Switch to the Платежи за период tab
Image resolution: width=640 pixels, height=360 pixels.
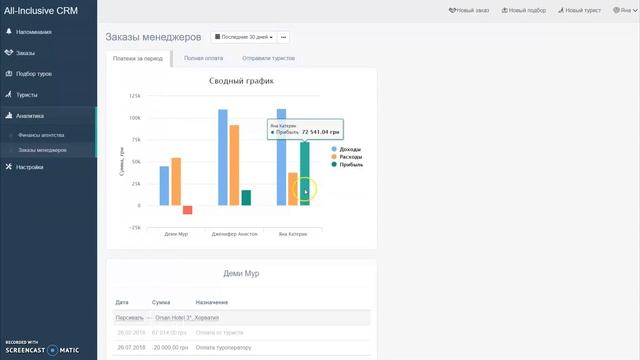138,58
